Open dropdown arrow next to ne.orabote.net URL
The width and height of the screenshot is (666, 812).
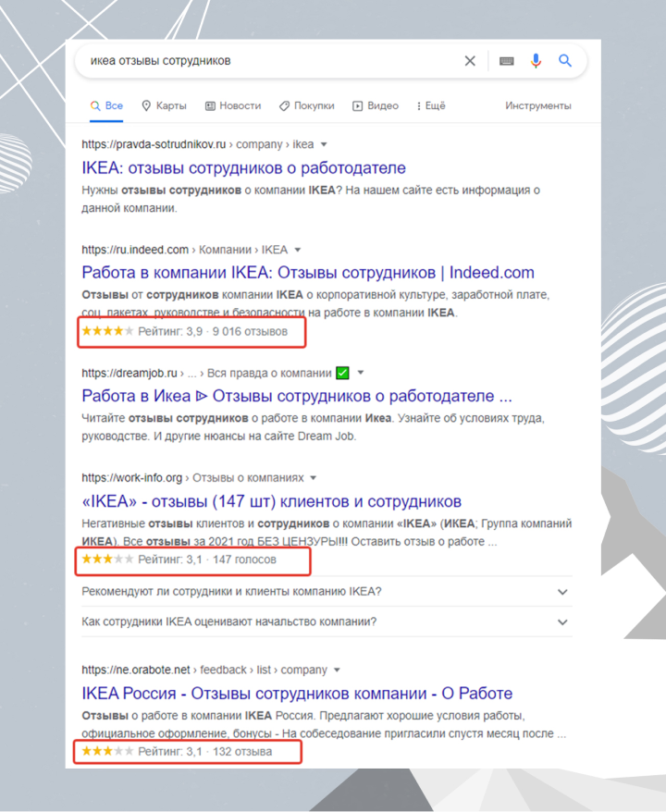click(337, 671)
